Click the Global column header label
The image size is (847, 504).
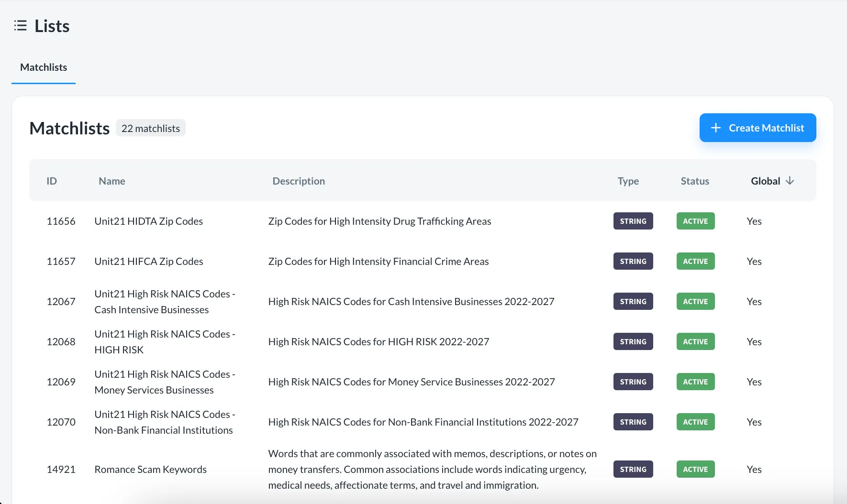pyautogui.click(x=765, y=181)
